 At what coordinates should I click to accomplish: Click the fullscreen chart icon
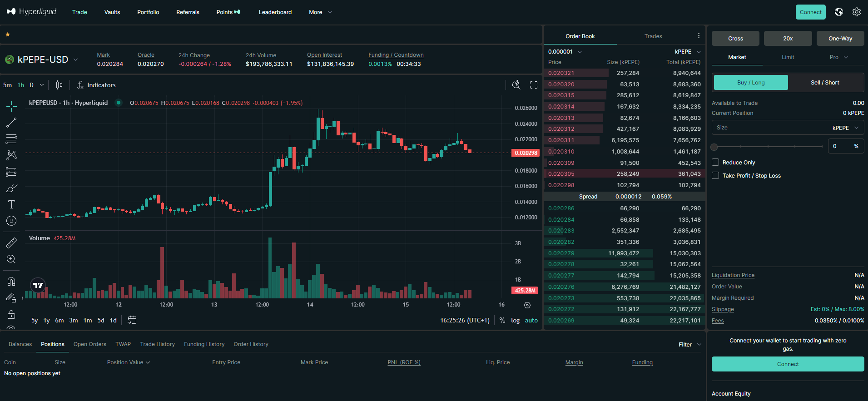[534, 85]
